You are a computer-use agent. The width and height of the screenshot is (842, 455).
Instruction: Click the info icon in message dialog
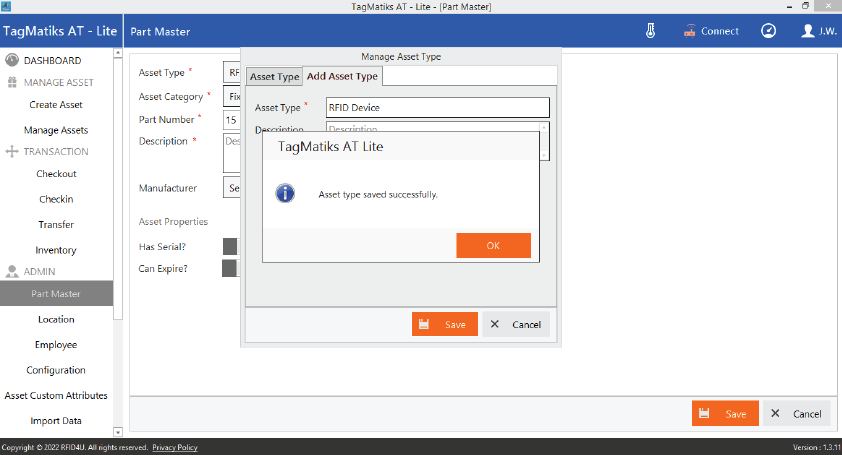[x=284, y=194]
